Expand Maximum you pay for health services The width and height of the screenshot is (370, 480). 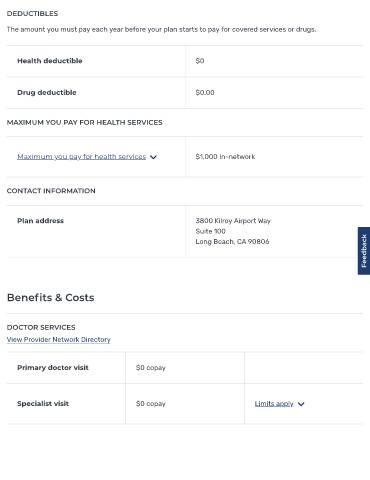click(x=82, y=157)
